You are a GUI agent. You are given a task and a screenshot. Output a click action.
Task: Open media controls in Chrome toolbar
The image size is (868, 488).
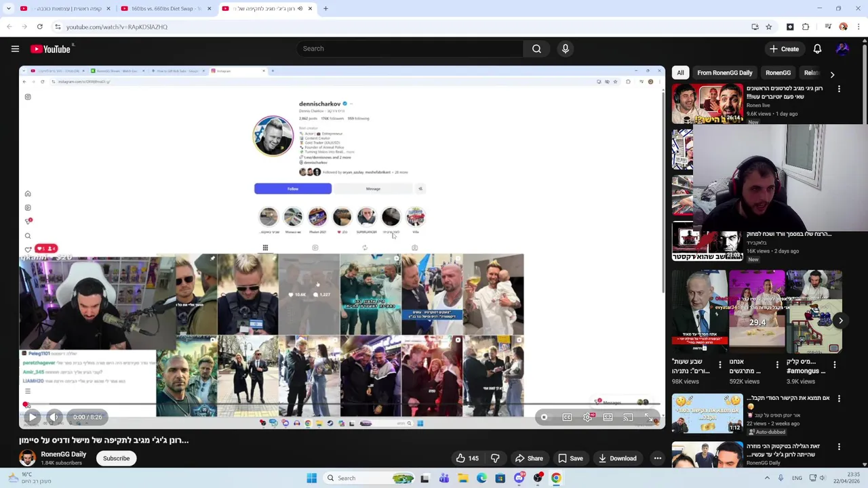(x=828, y=27)
